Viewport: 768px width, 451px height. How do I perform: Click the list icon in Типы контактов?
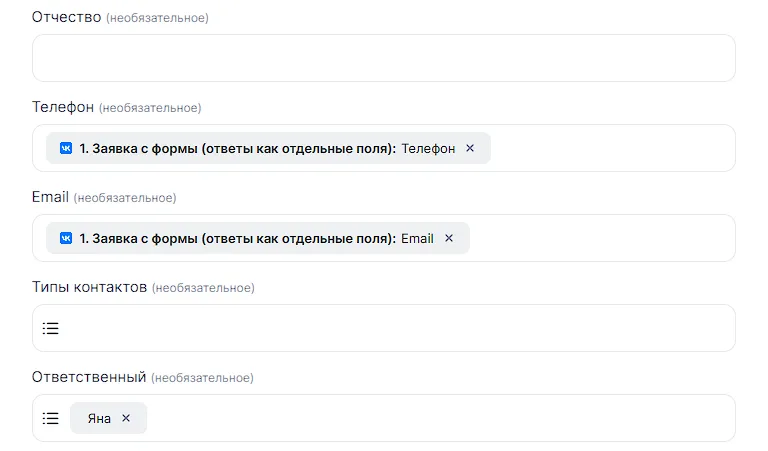51,328
